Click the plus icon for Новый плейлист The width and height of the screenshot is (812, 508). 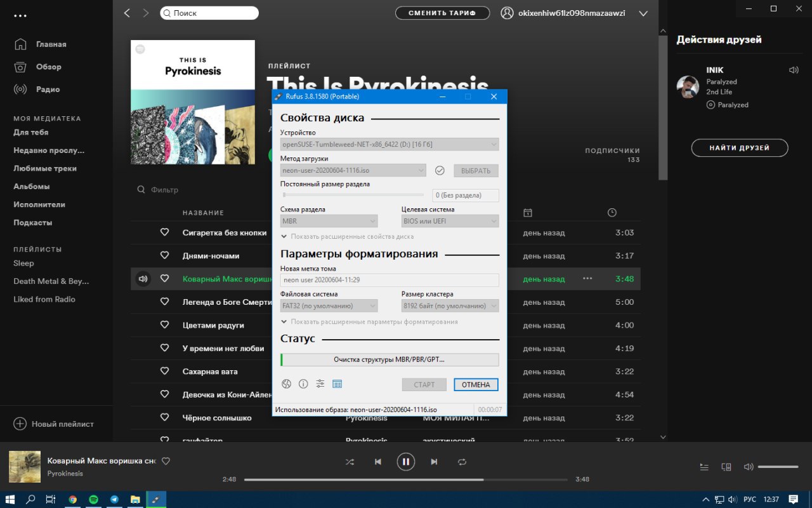pos(20,424)
